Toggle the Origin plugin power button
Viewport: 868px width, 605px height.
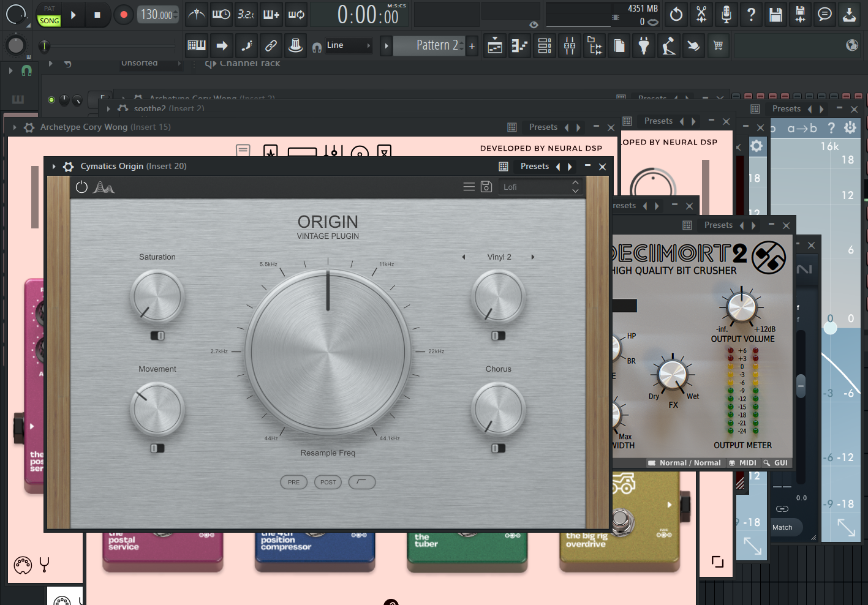coord(81,187)
